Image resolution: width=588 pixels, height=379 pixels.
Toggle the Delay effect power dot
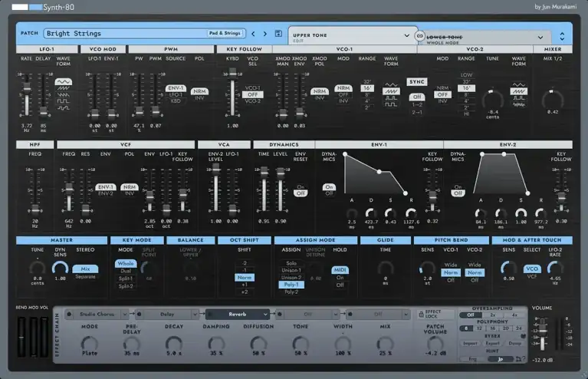tap(139, 315)
